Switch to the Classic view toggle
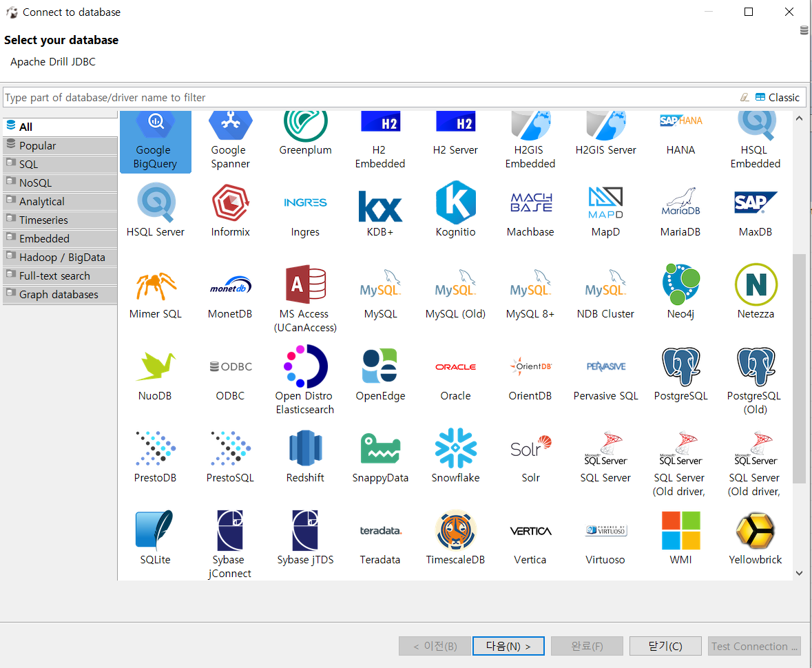Screen dimensions: 812x668 click(778, 97)
